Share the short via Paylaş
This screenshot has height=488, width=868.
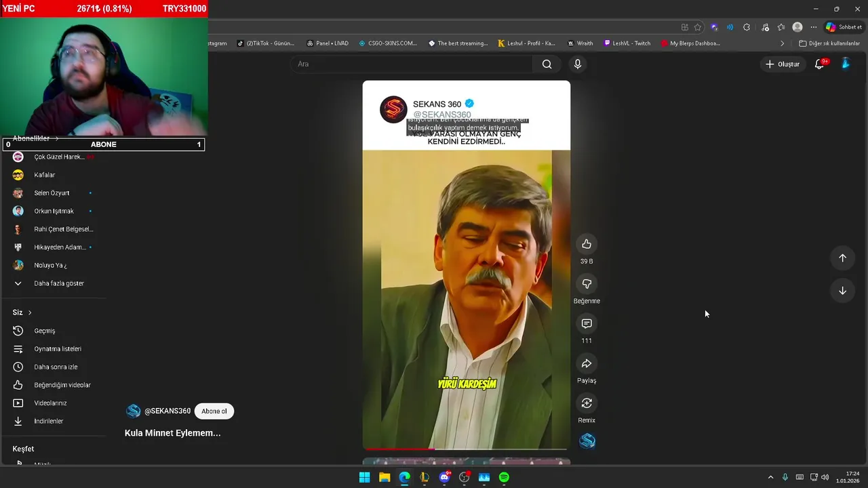pyautogui.click(x=587, y=364)
